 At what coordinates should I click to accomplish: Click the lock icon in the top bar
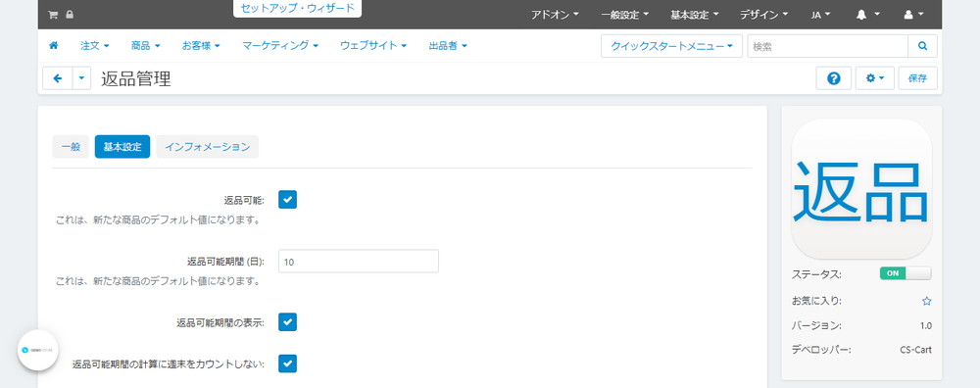click(70, 15)
